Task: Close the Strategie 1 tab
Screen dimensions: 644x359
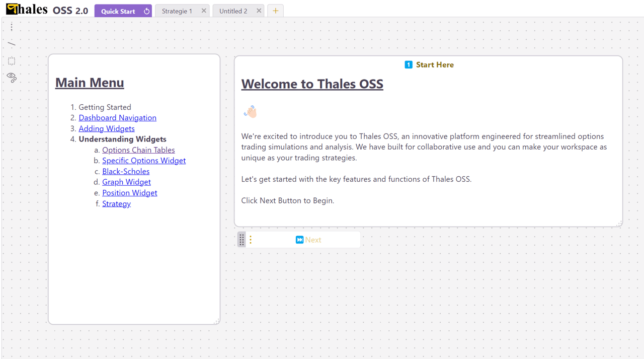Action: [204, 11]
